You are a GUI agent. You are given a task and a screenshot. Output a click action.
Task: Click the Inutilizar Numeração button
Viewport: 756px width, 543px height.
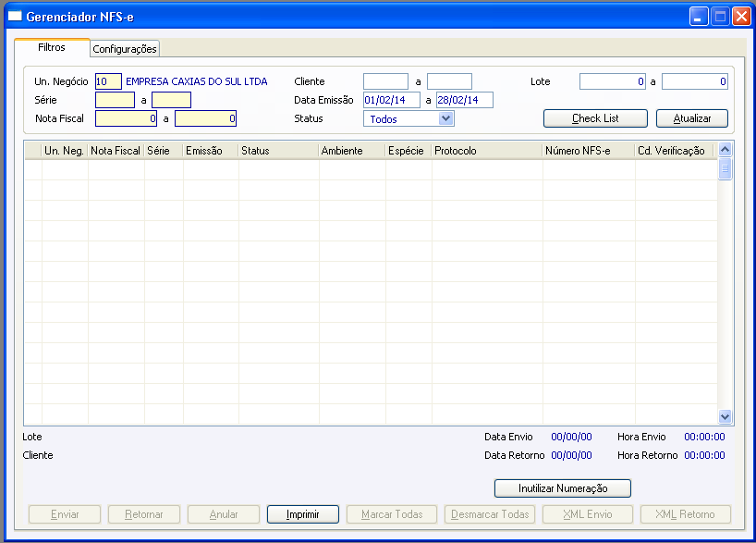(563, 488)
